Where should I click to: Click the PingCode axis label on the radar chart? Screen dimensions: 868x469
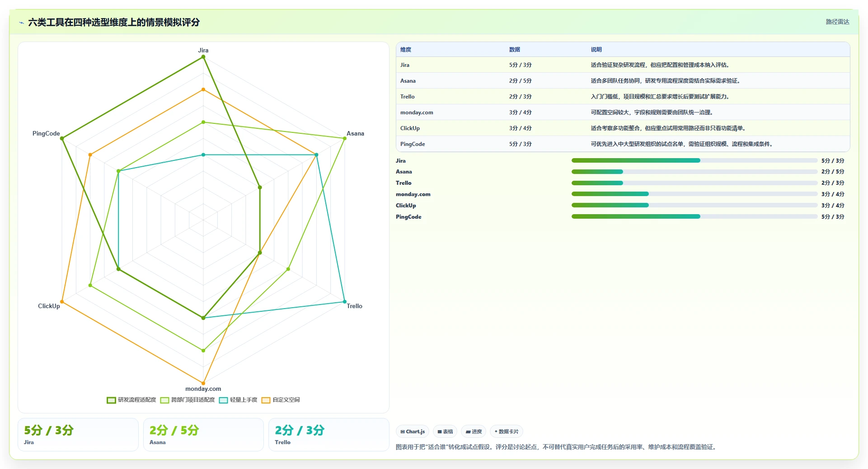(x=46, y=133)
